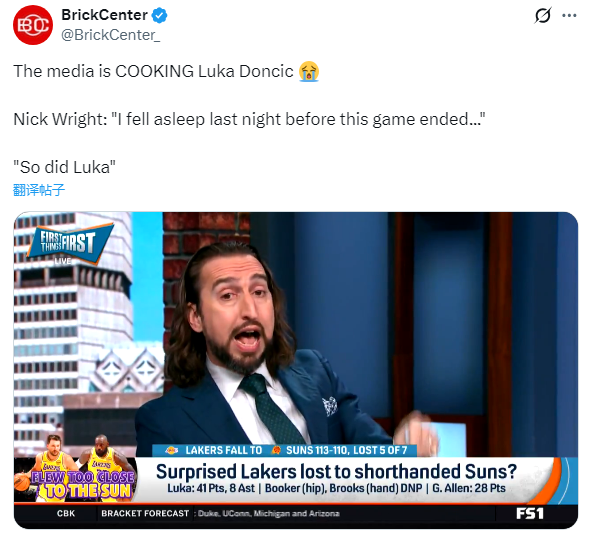Click the CBK ticker label
Screen dimensions: 594x537
pos(66,514)
